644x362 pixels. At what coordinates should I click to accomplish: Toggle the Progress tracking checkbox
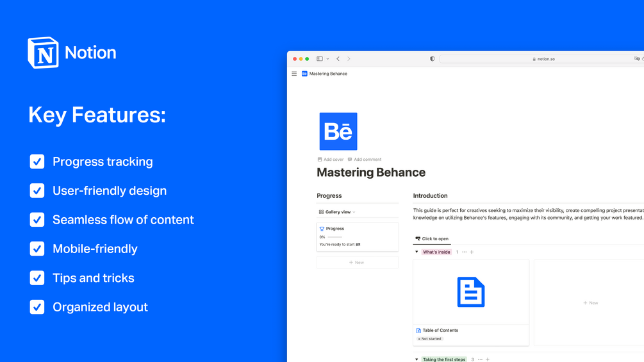(37, 161)
